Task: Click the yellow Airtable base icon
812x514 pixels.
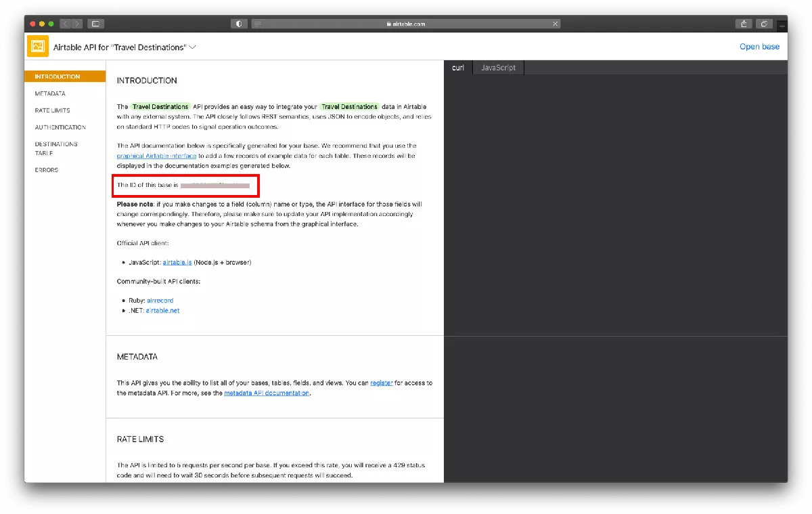Action: pyautogui.click(x=38, y=46)
